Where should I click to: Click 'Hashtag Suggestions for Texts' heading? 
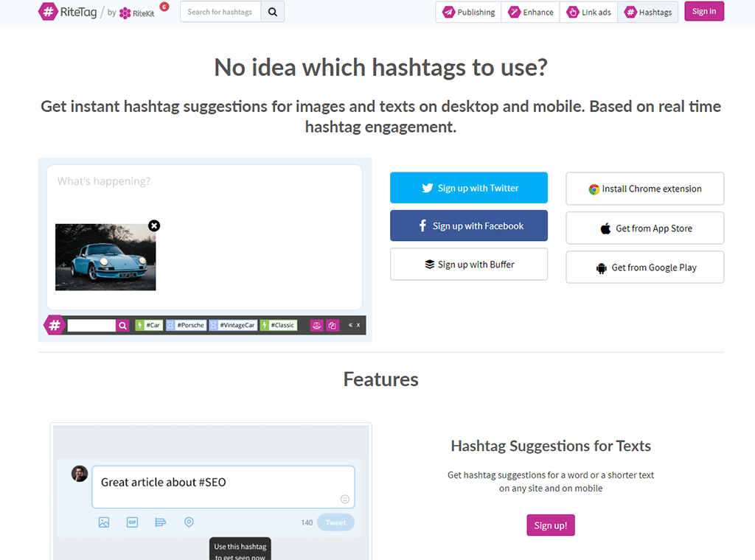(550, 446)
